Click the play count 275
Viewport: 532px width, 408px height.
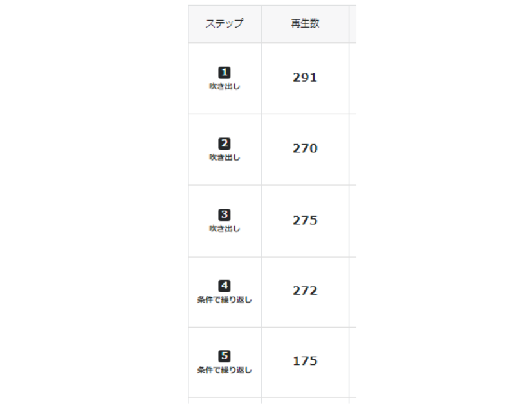click(305, 220)
